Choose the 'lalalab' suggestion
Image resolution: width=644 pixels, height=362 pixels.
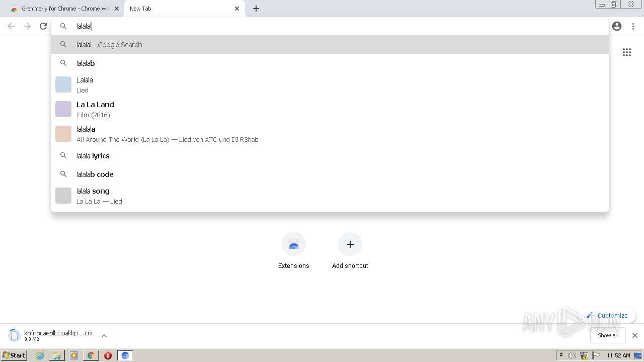[x=330, y=63]
